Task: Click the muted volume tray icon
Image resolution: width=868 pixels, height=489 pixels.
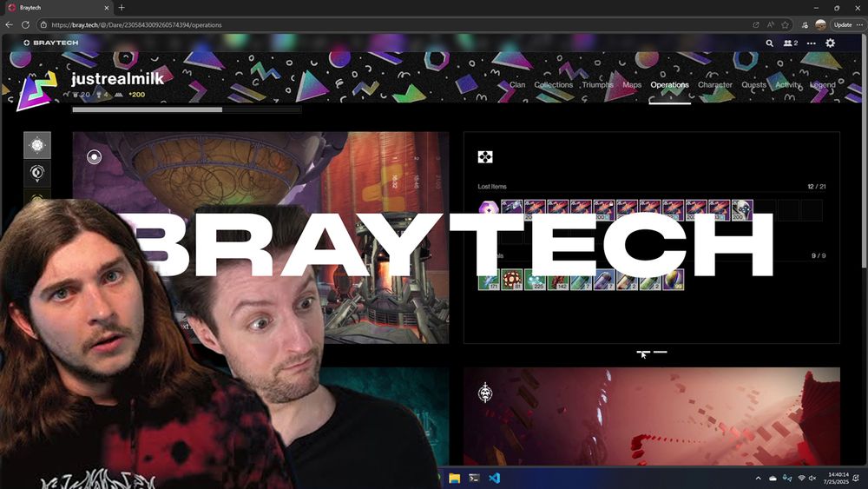Action: 812,478
